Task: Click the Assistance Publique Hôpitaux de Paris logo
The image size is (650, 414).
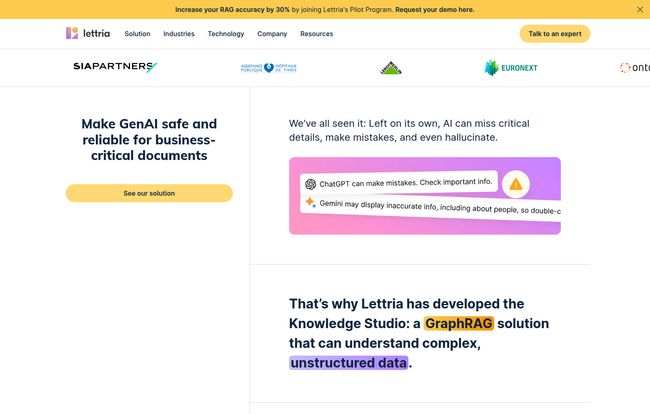Action: [269, 68]
